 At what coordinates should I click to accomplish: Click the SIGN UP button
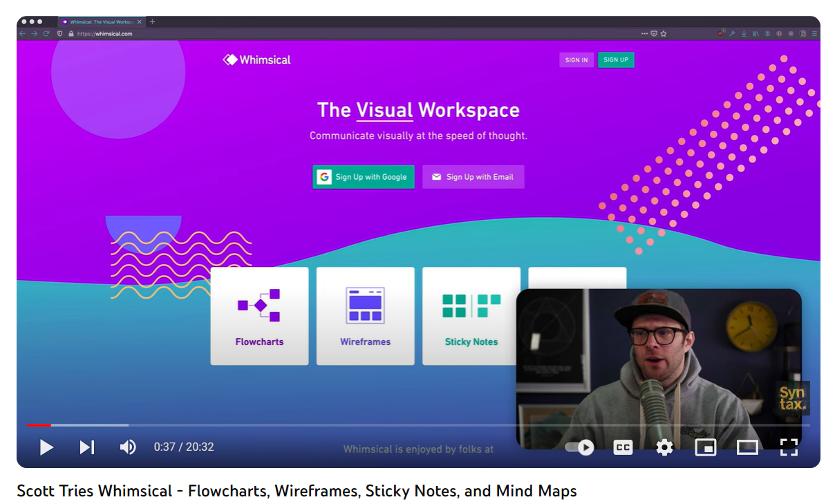point(616,60)
